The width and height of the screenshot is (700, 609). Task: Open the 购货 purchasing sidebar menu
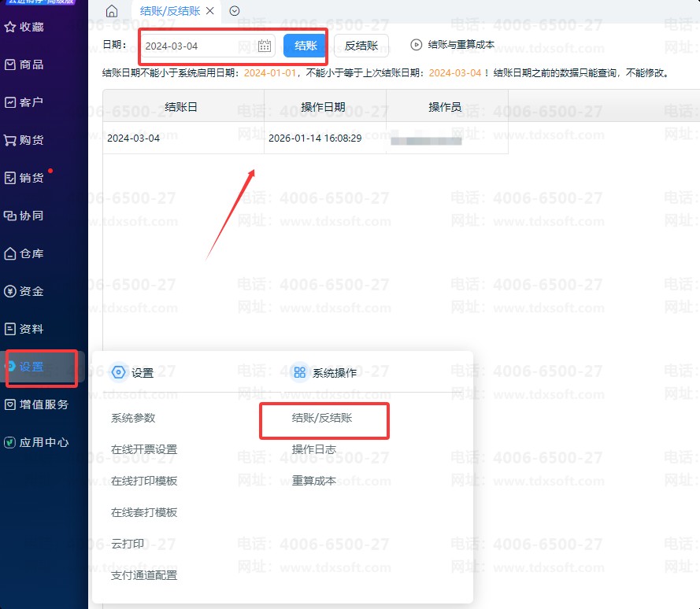coord(31,140)
